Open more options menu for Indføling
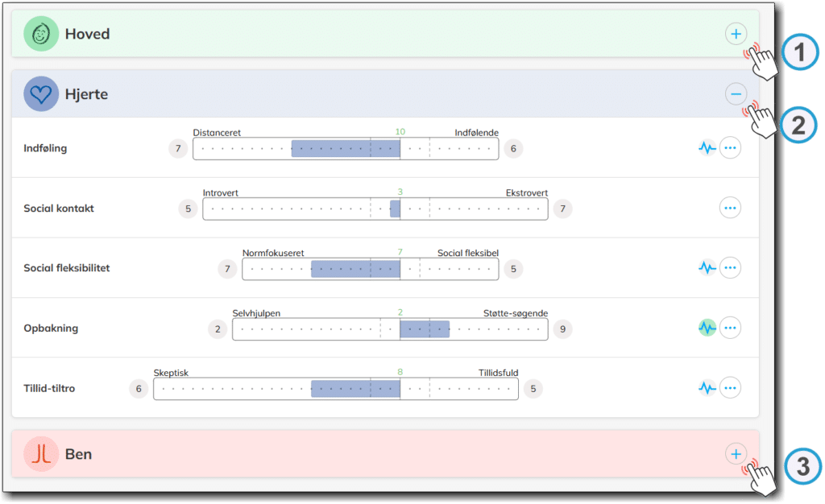The width and height of the screenshot is (825, 504). (730, 148)
